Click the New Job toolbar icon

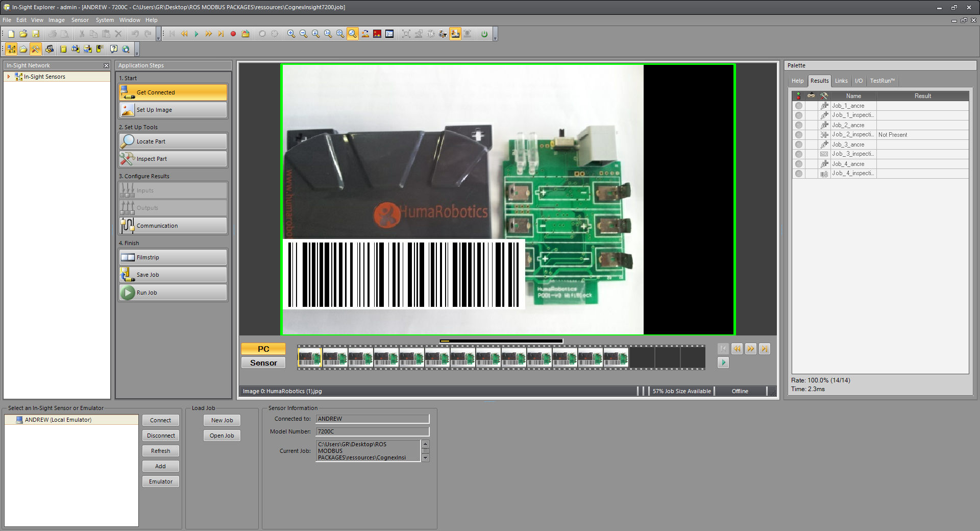coord(11,34)
